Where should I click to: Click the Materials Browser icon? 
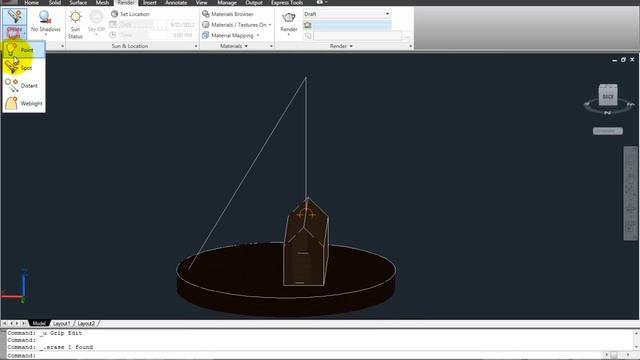206,14
